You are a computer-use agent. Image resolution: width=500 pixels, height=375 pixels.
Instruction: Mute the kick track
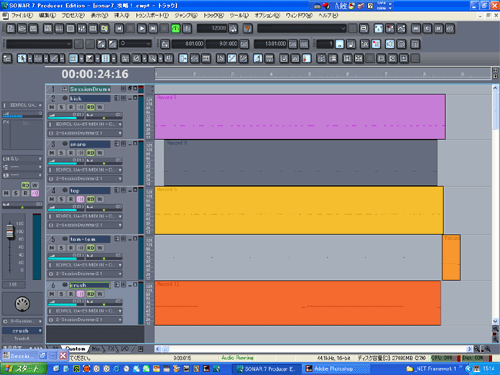(52, 107)
